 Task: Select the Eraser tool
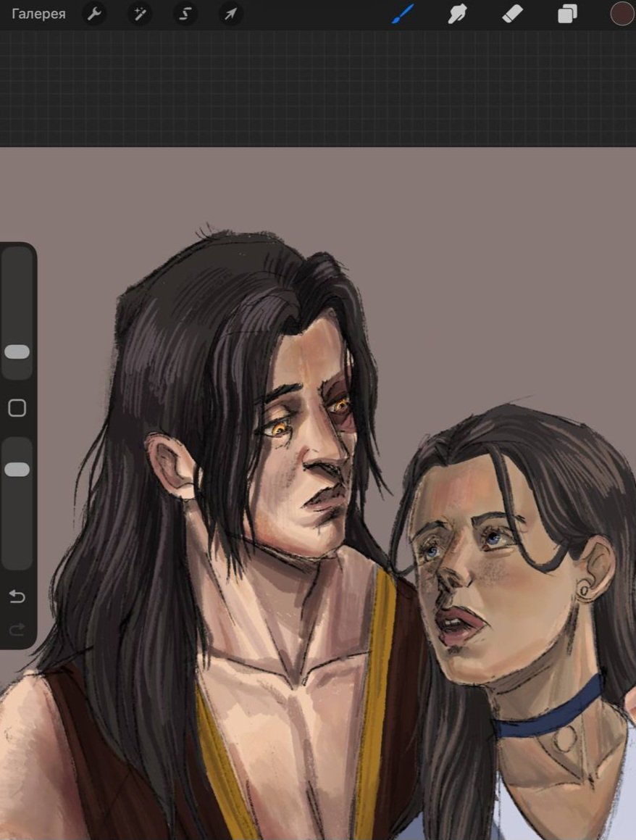pos(512,14)
